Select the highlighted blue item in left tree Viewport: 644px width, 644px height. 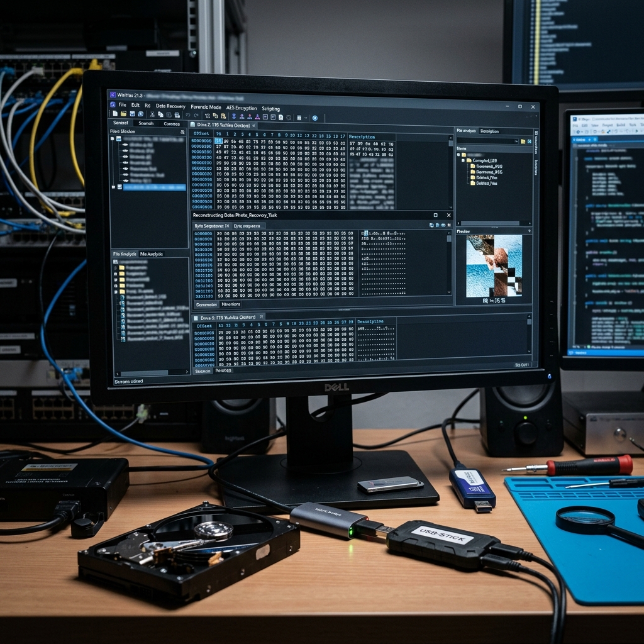point(154,187)
